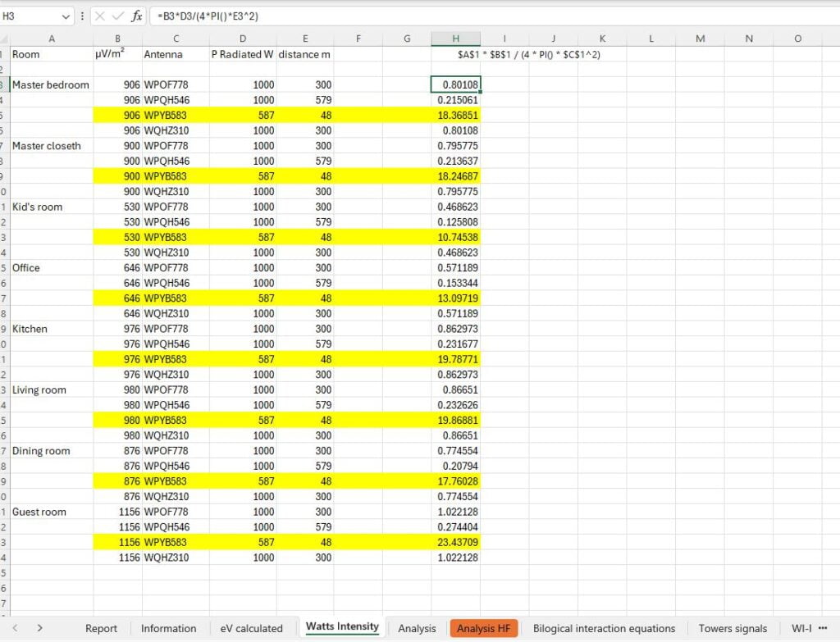Click the Enter check mark icon
The height and width of the screenshot is (642, 840).
click(117, 14)
